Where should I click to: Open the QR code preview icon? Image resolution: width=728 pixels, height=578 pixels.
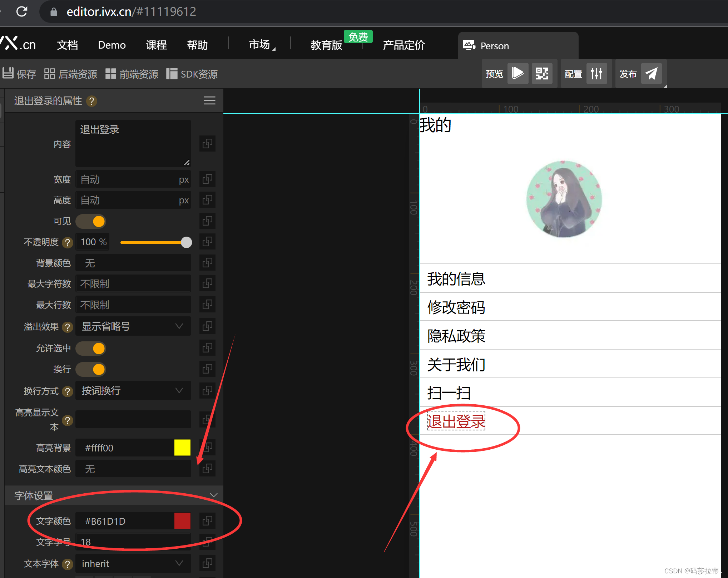542,73
